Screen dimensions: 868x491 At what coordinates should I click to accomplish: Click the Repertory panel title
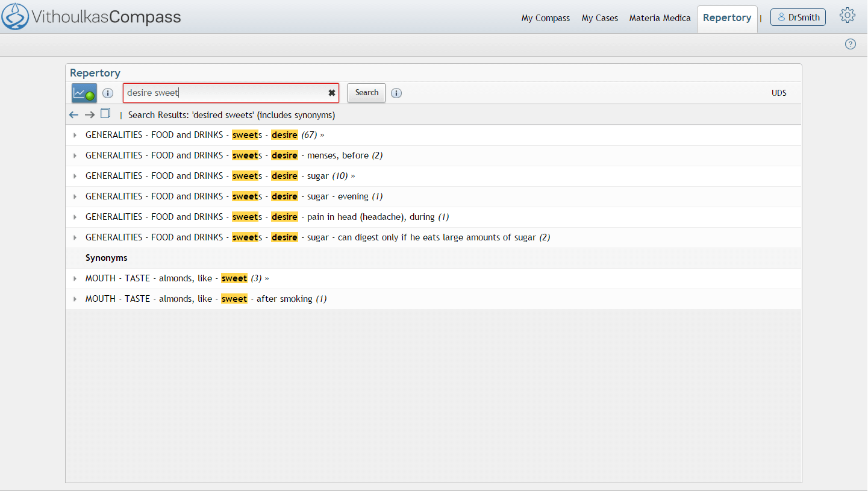click(x=95, y=73)
